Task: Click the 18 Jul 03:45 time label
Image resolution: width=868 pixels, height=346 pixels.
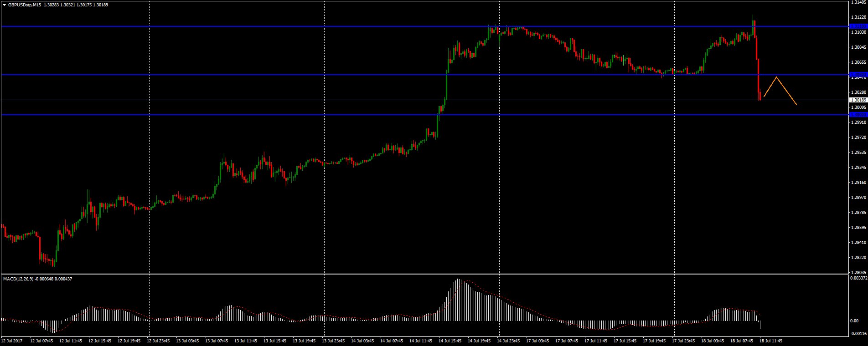Action: pyautogui.click(x=713, y=341)
